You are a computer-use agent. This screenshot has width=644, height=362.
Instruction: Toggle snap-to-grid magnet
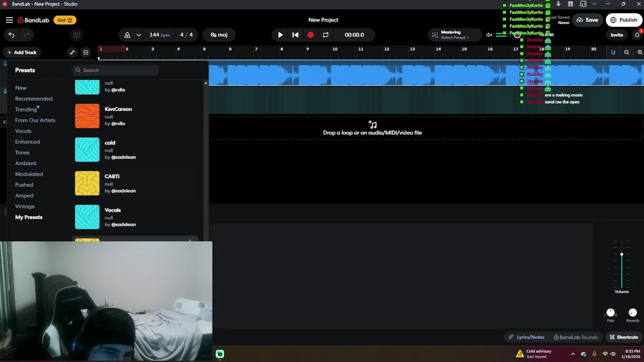(613, 52)
